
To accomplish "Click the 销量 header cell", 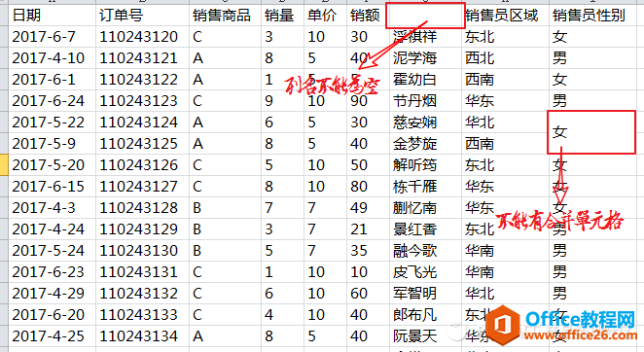I will point(282,16).
